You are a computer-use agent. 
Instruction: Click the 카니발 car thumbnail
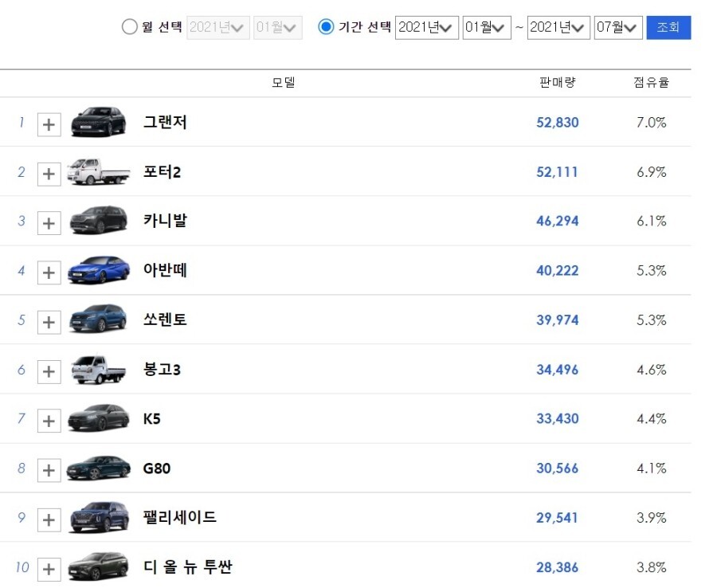[98, 220]
